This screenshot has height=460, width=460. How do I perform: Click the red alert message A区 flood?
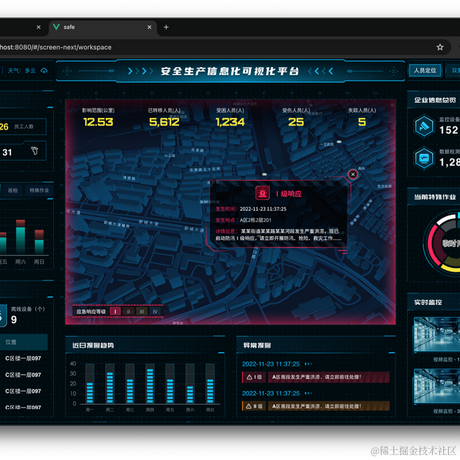(329, 377)
